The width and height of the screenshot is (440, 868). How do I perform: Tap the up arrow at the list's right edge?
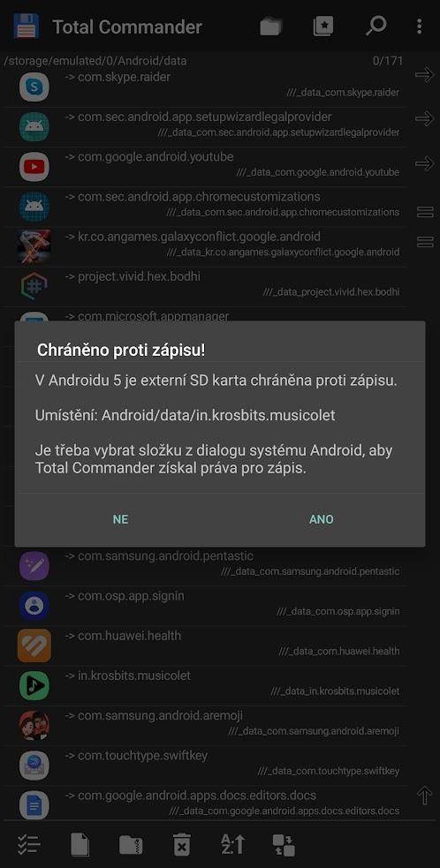click(424, 796)
